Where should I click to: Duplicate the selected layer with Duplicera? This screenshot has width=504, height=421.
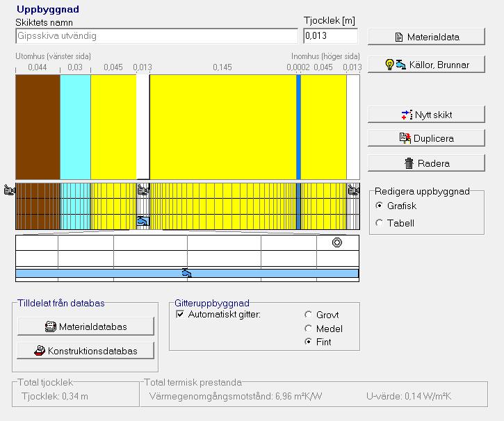pyautogui.click(x=426, y=138)
